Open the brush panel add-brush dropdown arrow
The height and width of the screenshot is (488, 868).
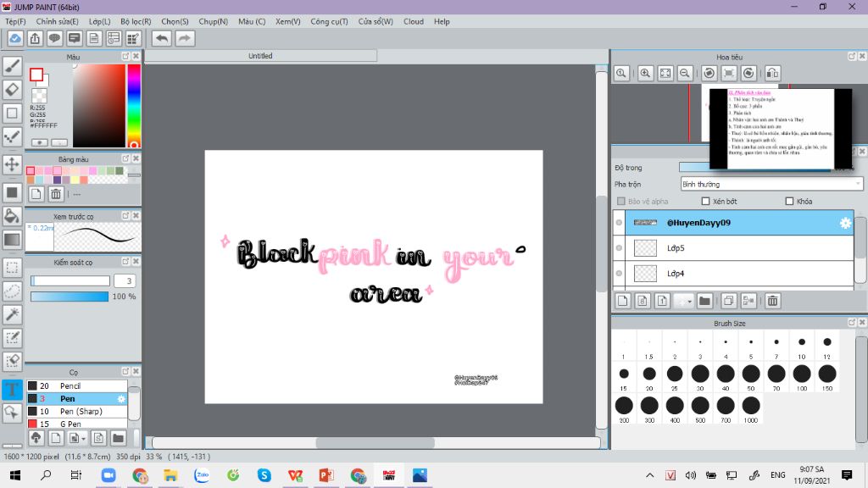coord(83,438)
